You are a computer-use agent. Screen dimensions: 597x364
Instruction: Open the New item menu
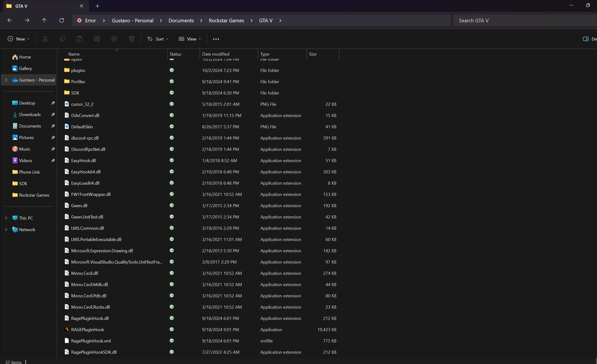tap(19, 39)
